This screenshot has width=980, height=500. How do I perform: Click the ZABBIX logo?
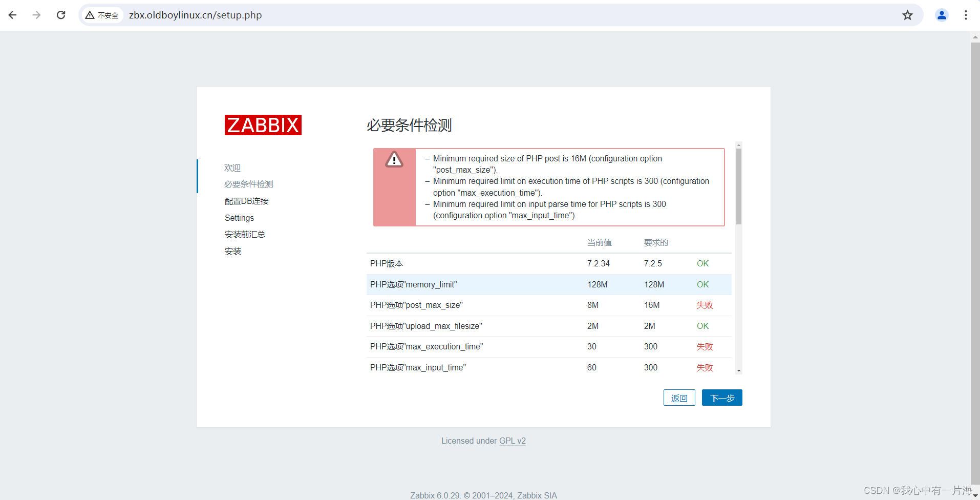pyautogui.click(x=263, y=125)
